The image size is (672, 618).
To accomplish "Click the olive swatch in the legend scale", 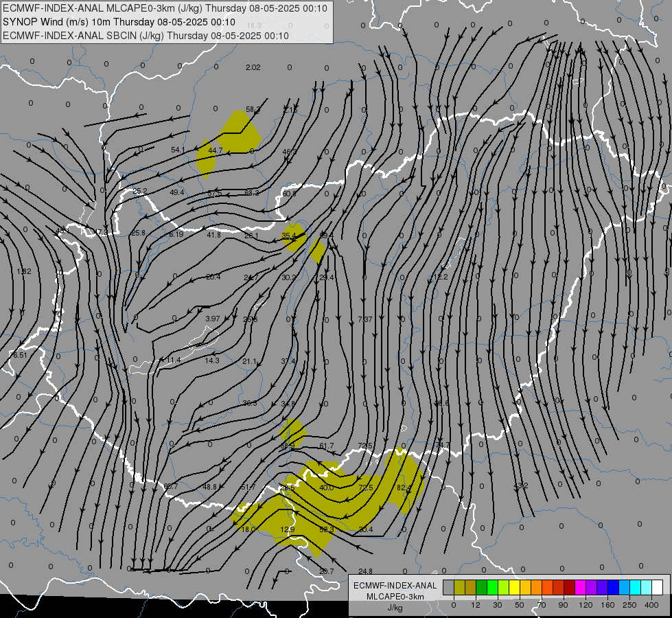I will click(459, 587).
